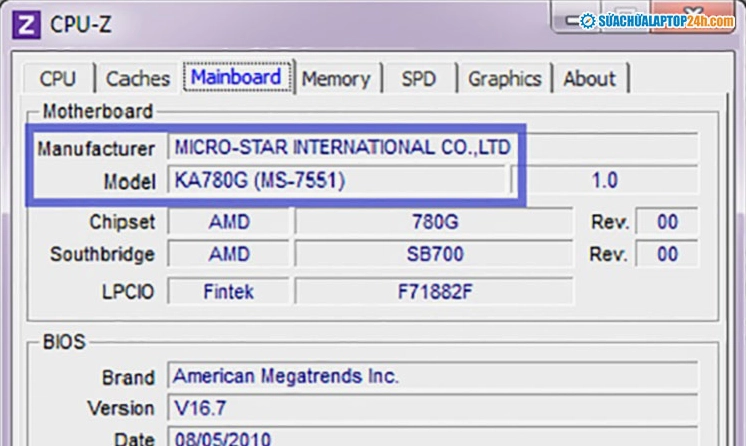The height and width of the screenshot is (446, 746).
Task: Open the About tab
Action: click(590, 79)
